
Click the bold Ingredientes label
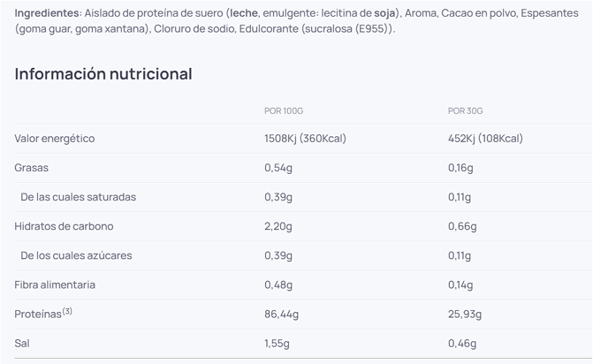(x=47, y=13)
